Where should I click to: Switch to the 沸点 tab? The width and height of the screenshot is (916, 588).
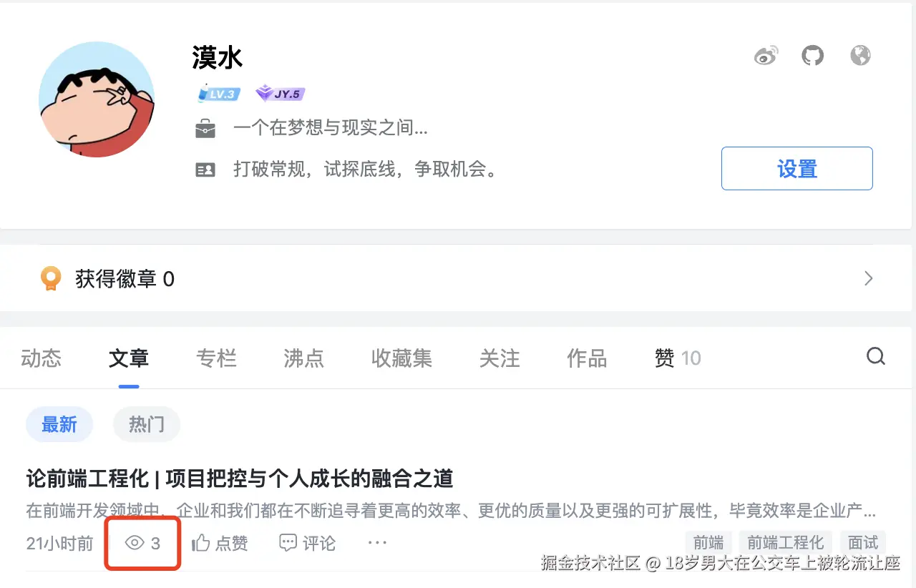tap(303, 358)
